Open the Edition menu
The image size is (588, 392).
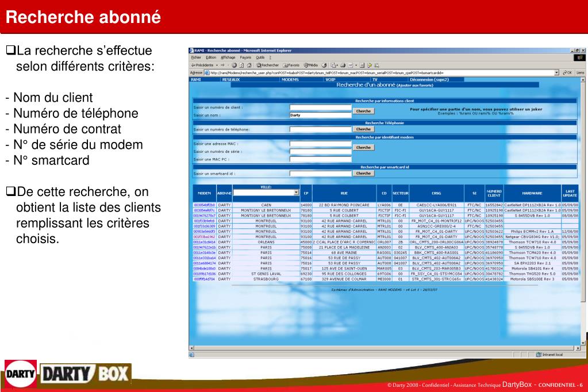[211, 57]
